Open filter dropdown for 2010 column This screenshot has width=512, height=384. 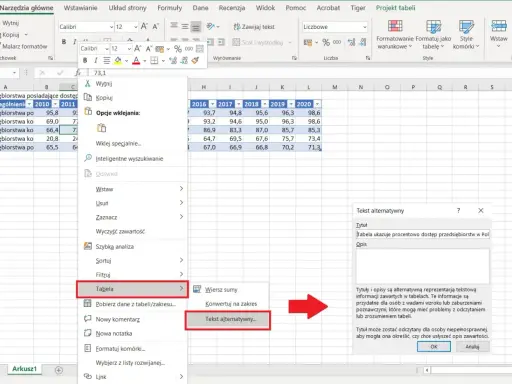(55, 104)
